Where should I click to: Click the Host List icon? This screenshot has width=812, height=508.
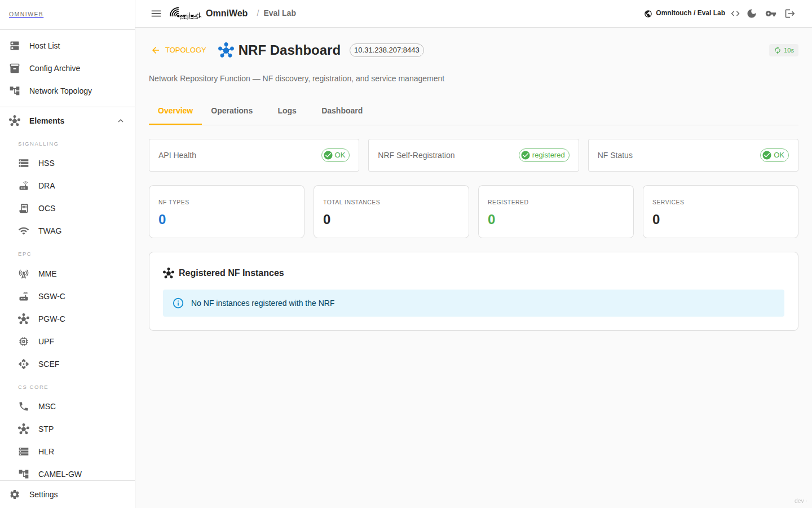pyautogui.click(x=15, y=46)
